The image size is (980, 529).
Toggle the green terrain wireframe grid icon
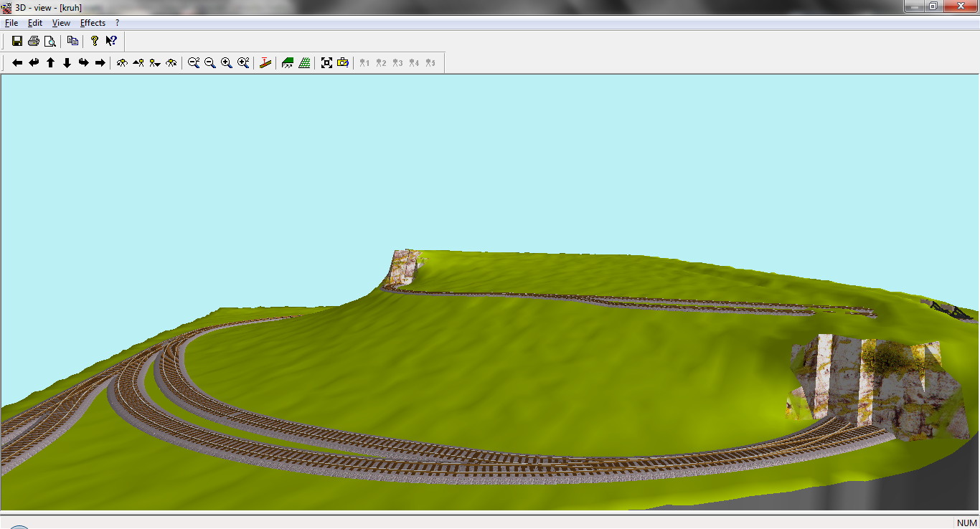pyautogui.click(x=304, y=63)
